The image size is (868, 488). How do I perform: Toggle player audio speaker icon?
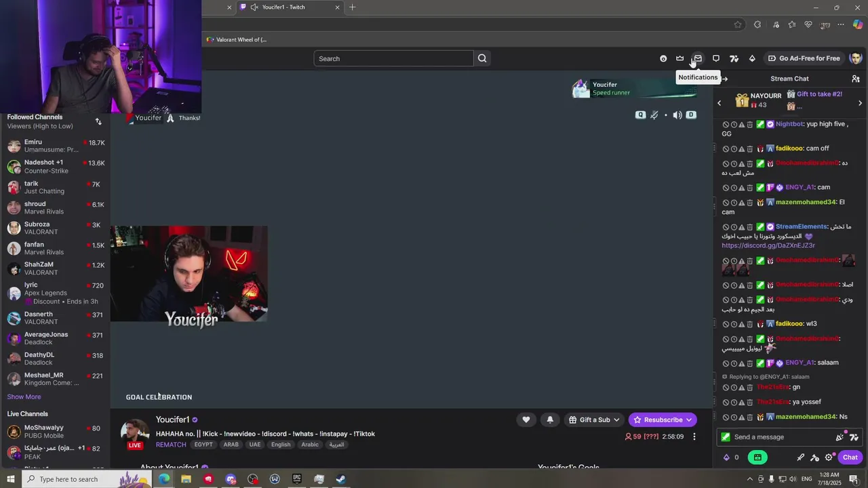[677, 115]
